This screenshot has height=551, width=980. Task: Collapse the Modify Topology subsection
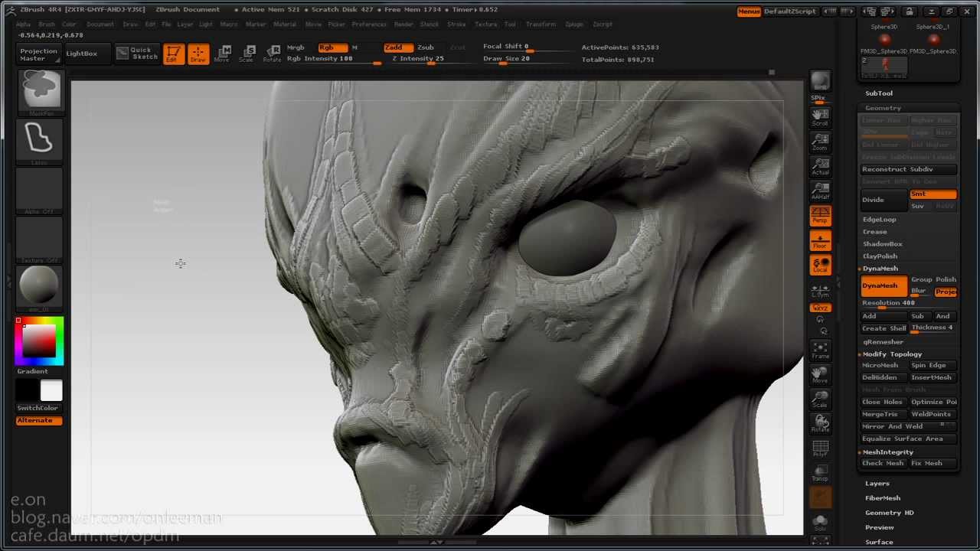[892, 354]
